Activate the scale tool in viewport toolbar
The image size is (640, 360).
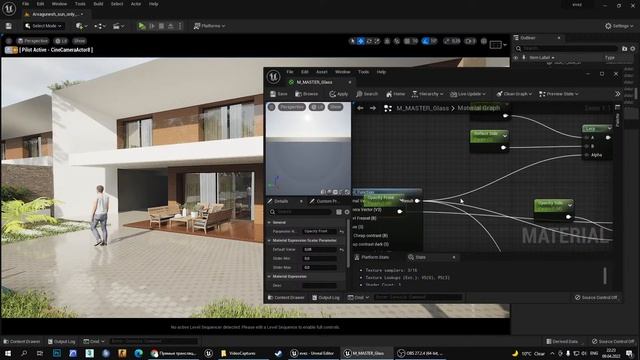point(377,41)
